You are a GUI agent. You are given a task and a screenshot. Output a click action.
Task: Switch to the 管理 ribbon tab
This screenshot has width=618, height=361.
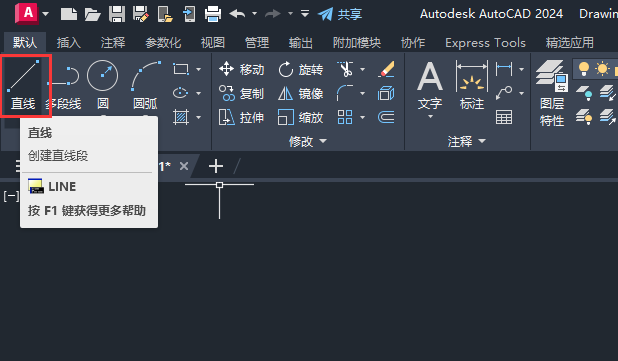pos(257,43)
